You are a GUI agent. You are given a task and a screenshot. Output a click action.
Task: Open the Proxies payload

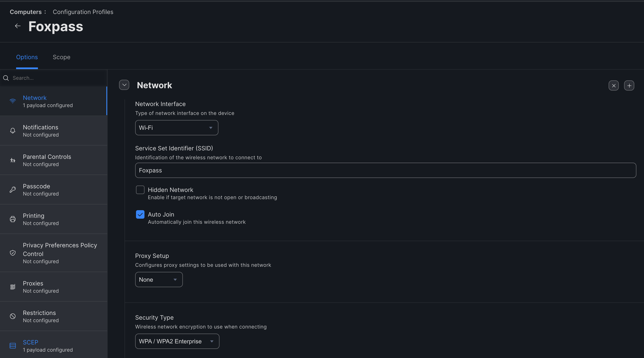pos(54,287)
